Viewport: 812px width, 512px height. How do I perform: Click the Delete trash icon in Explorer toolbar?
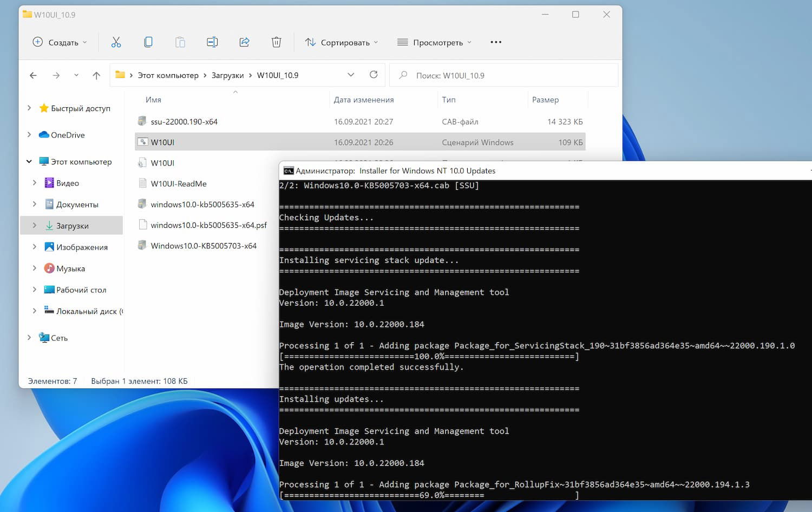[x=276, y=42]
